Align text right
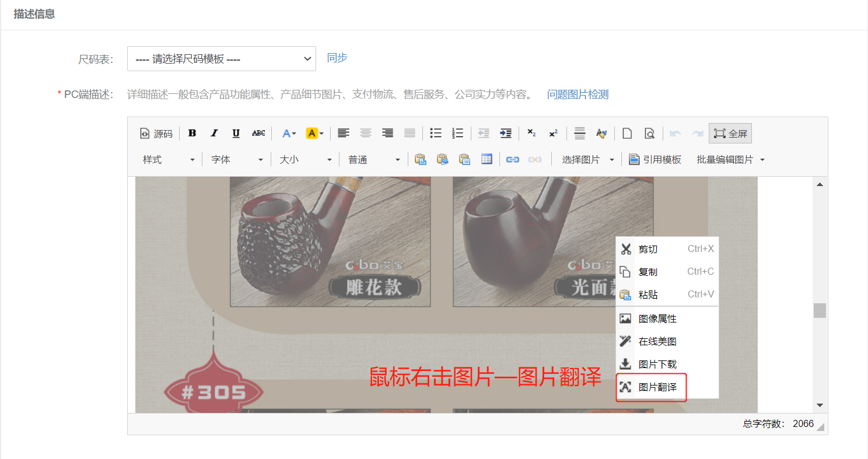Image resolution: width=868 pixels, height=459 pixels. 388,134
